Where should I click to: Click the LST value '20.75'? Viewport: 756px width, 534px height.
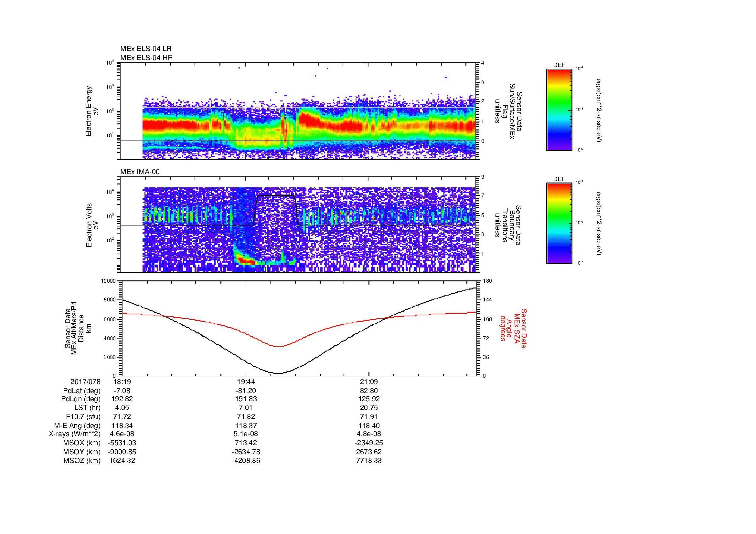(x=369, y=408)
